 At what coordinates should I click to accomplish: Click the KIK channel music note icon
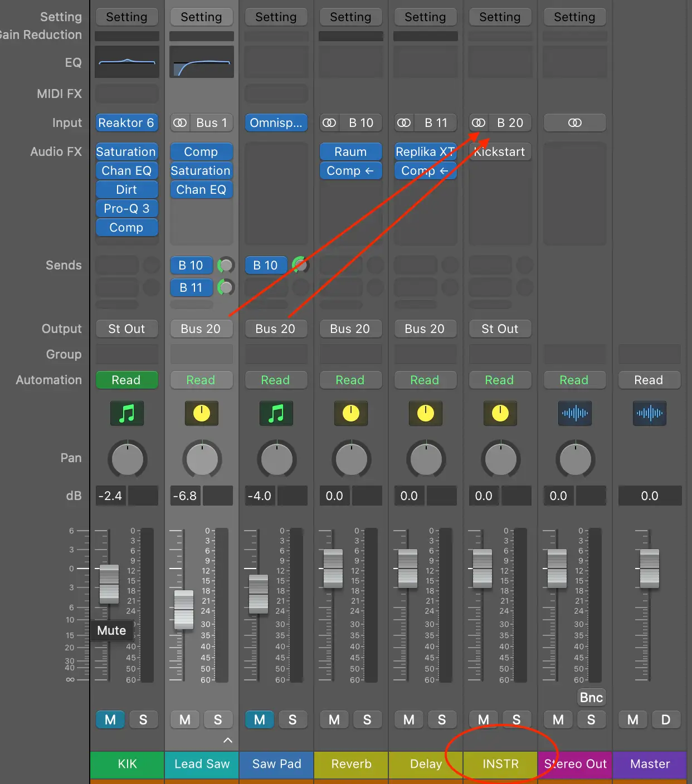coord(127,413)
